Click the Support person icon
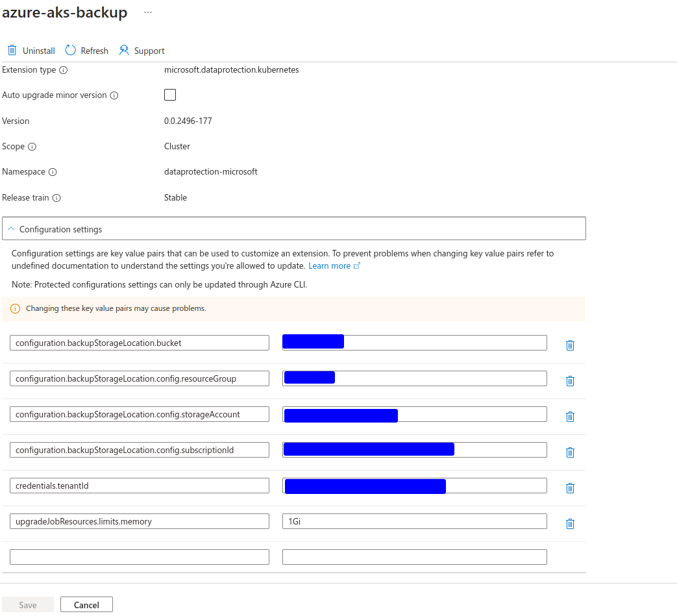The image size is (677, 616). 124,51
